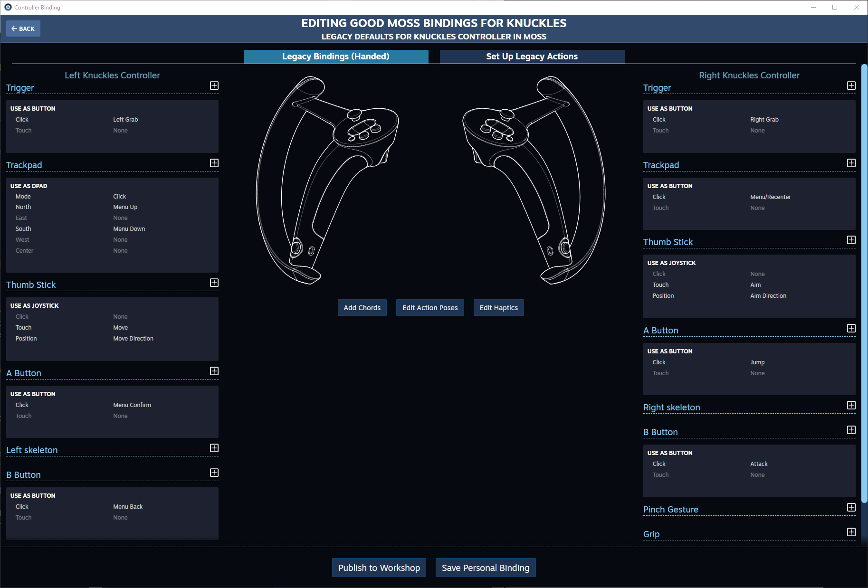Click the Controller Binding app icon in title bar
The height and width of the screenshot is (588, 868).
click(x=8, y=7)
